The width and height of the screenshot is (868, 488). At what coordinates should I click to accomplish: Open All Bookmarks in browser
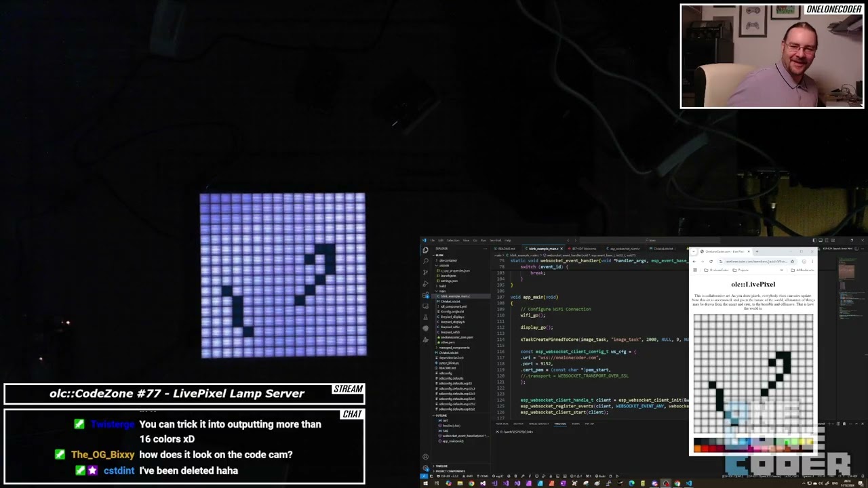tap(802, 270)
